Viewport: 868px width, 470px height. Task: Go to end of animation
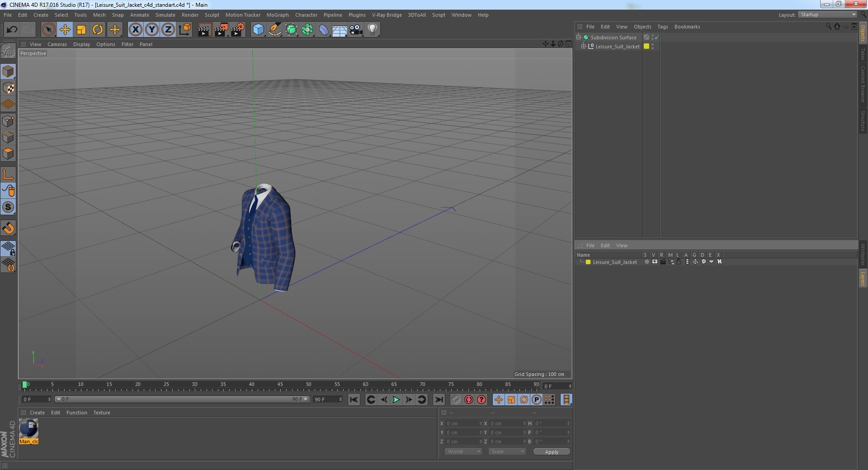(x=439, y=399)
